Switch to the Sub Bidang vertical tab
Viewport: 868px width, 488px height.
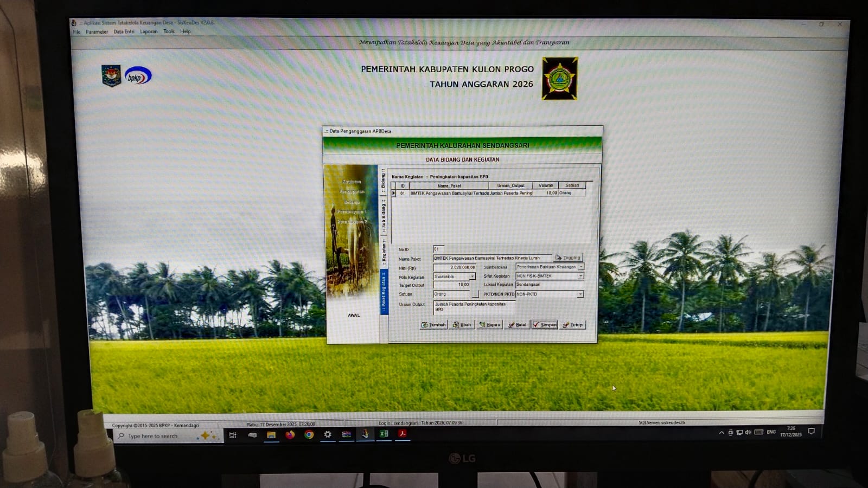(383, 215)
